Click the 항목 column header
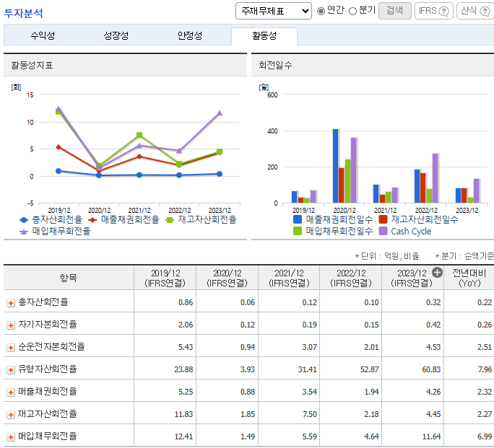Image resolution: width=494 pixels, height=448 pixels. tap(69, 278)
